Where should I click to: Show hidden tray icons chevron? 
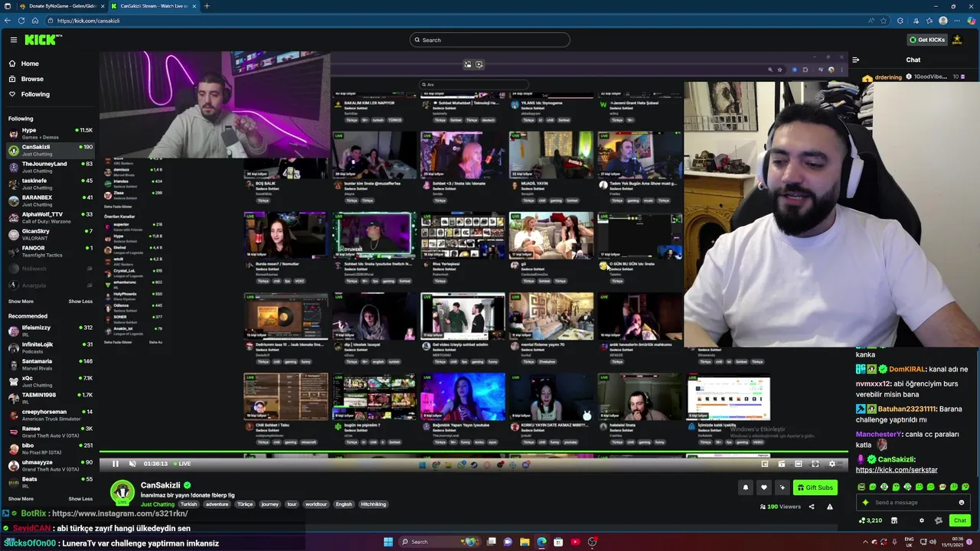[867, 542]
